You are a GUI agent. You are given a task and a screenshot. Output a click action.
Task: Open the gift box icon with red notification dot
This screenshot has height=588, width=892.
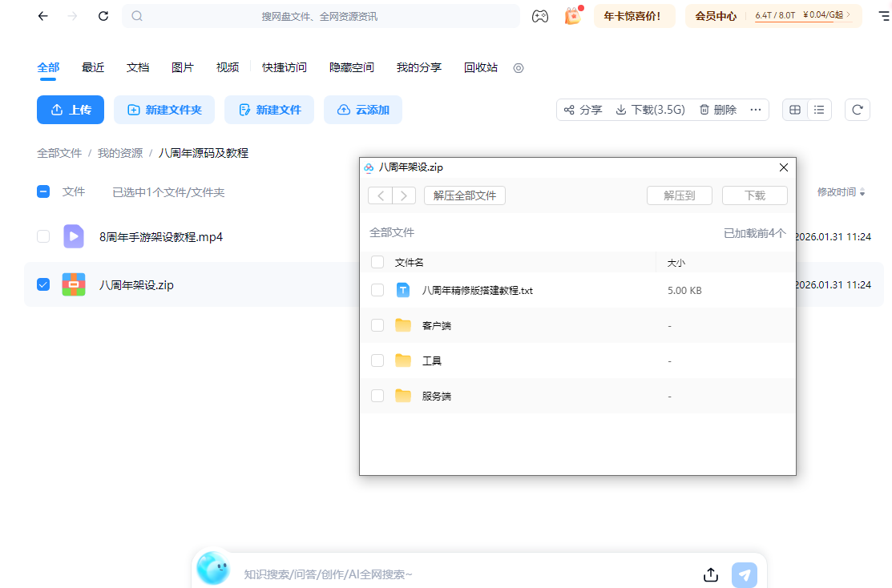571,16
